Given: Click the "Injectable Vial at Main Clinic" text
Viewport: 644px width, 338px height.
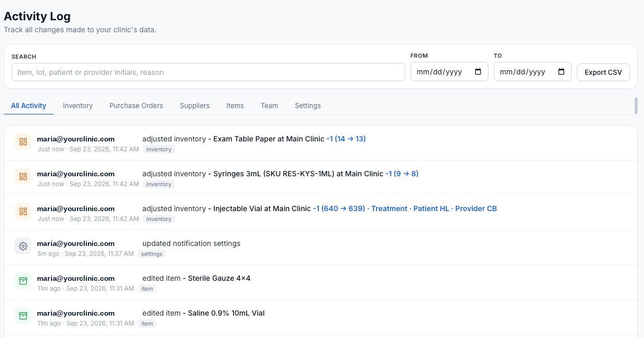Looking at the screenshot, I should point(262,209).
